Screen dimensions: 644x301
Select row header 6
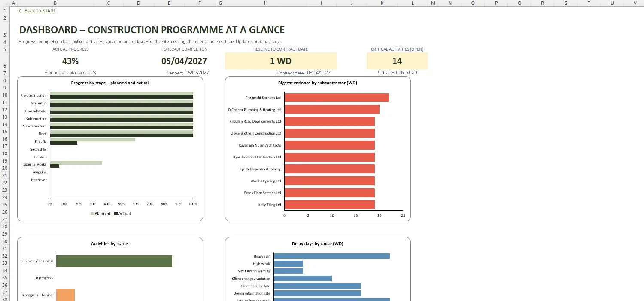[x=4, y=61]
